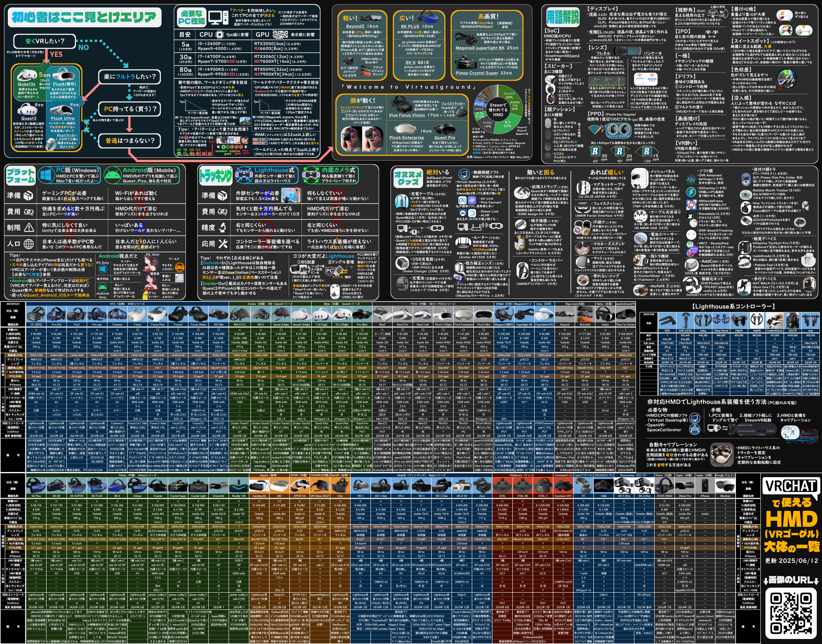
Task: Click the DPVR E4 headset thumbnail
Action: click(x=299, y=485)
